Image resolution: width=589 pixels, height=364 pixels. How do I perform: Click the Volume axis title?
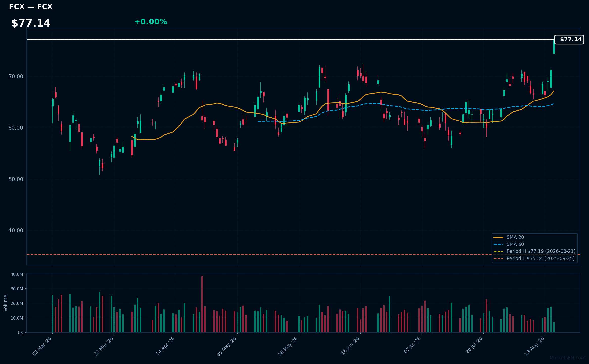(x=6, y=303)
